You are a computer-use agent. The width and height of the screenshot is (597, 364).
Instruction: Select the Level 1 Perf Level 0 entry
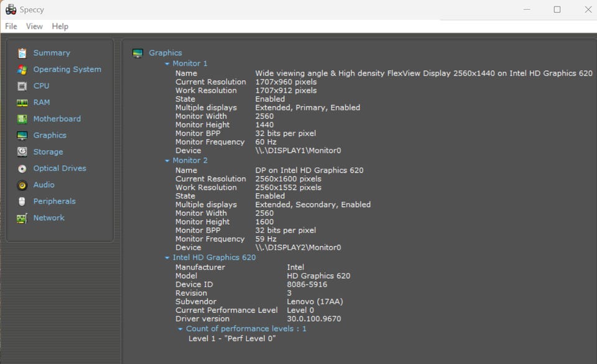tap(231, 339)
